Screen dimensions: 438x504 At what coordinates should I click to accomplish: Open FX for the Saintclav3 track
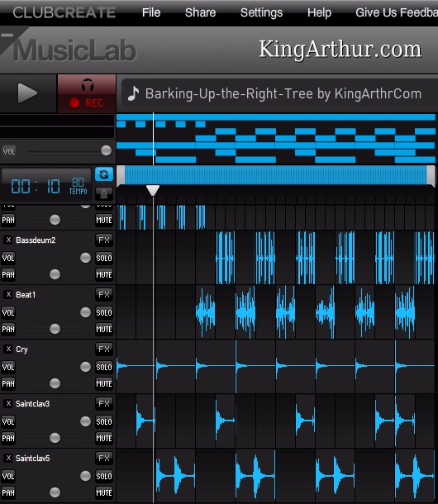point(104,404)
